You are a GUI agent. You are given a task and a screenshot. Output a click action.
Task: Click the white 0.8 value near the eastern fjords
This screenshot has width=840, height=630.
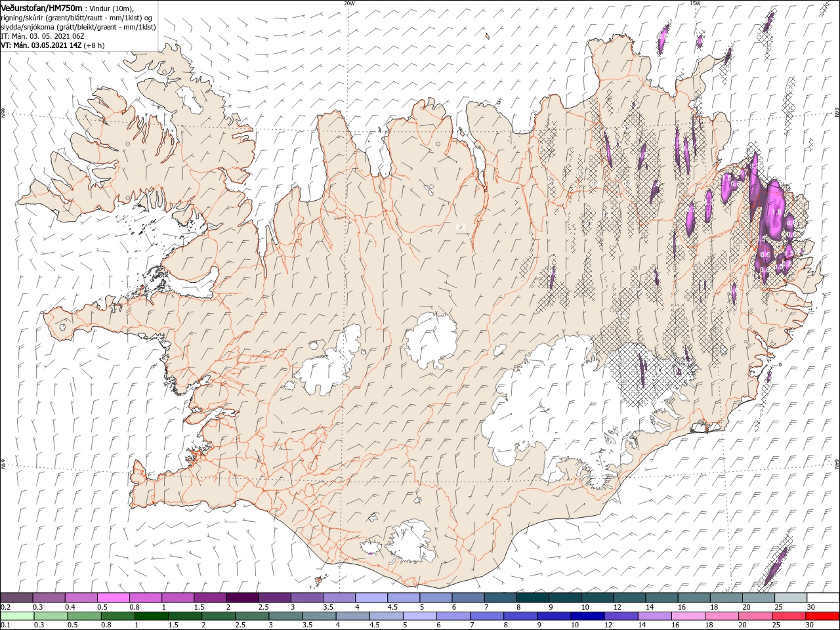pos(788,264)
